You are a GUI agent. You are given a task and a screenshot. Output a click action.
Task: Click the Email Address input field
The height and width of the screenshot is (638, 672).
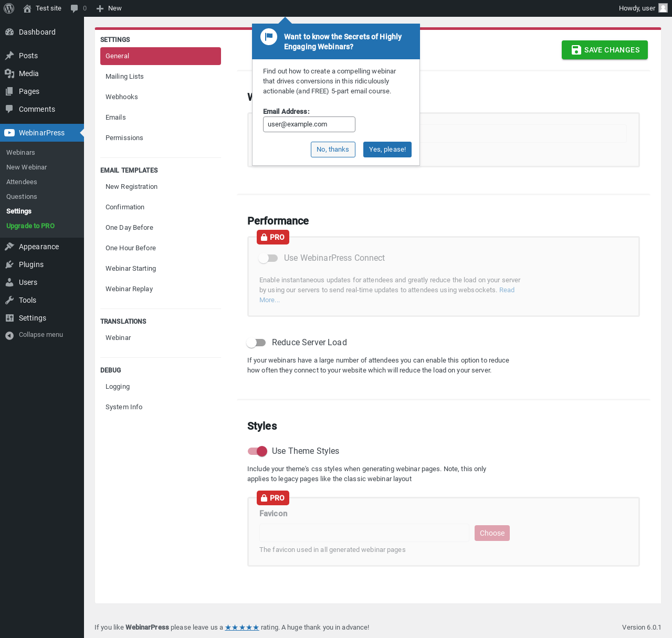point(309,124)
